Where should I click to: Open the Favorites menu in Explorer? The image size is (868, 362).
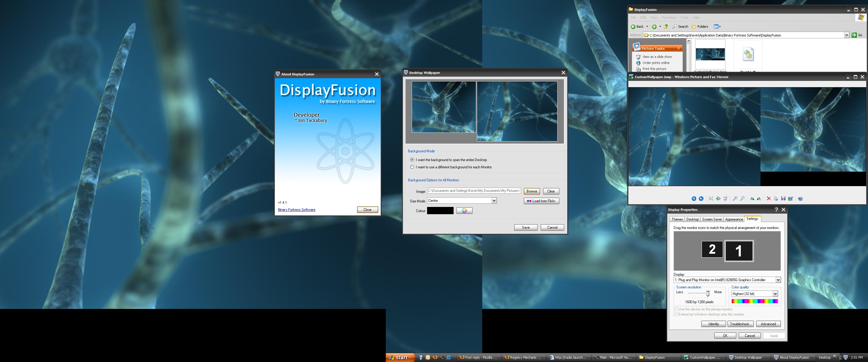tap(668, 17)
